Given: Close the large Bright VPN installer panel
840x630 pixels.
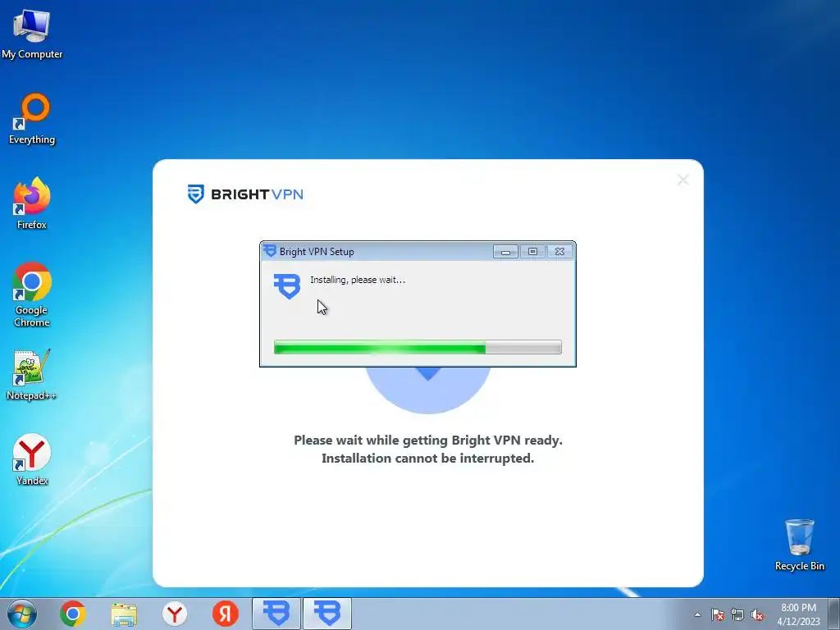Looking at the screenshot, I should (x=683, y=180).
